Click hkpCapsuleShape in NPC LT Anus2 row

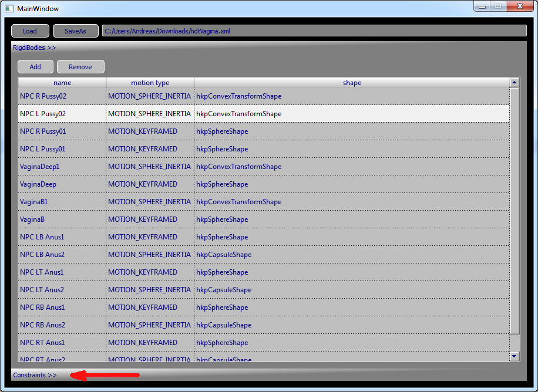coord(224,290)
